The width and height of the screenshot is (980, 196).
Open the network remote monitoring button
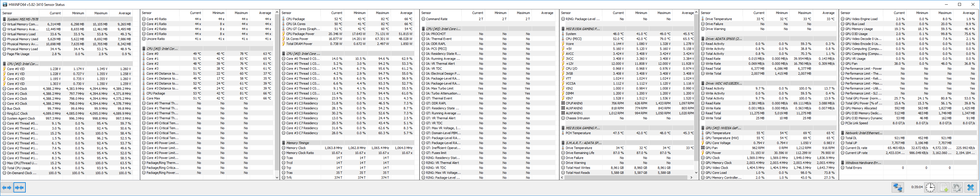click(x=898, y=187)
